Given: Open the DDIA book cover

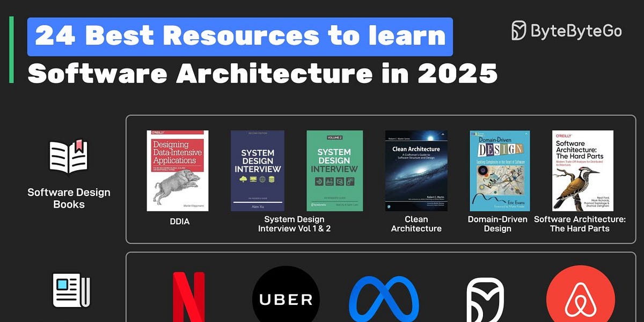Looking at the screenshot, I should coord(179,169).
